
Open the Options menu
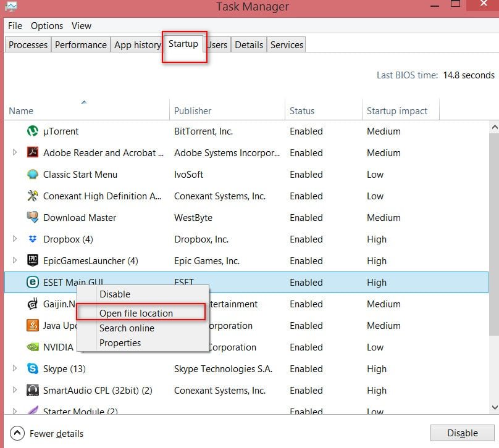tap(47, 26)
